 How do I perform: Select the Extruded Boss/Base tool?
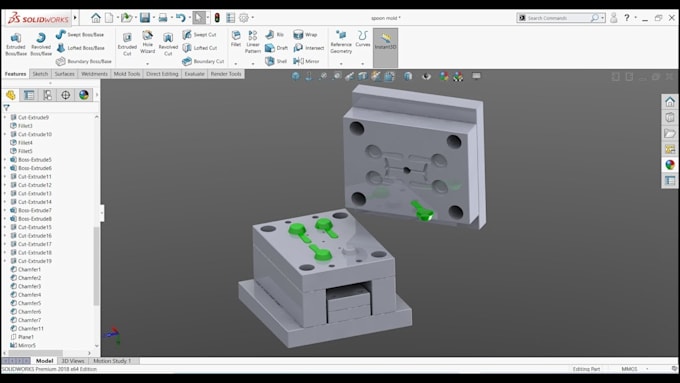pyautogui.click(x=16, y=44)
